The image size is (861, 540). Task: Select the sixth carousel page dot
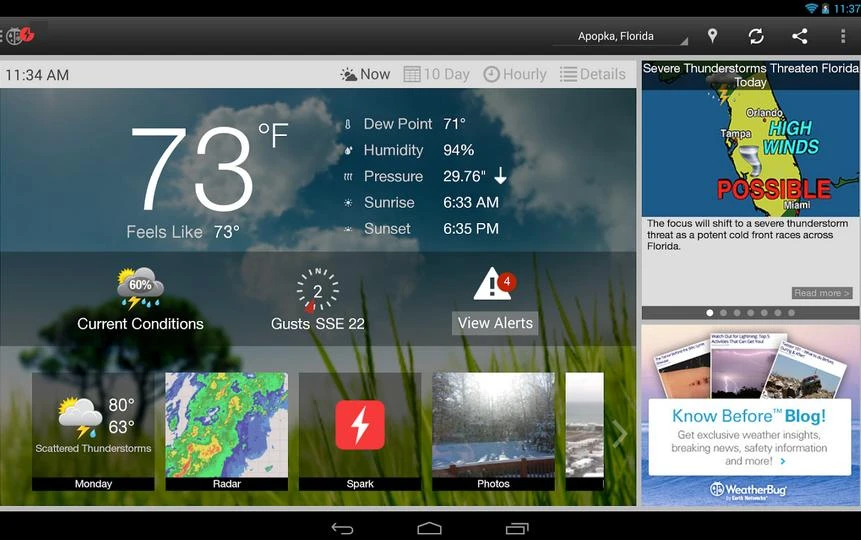(x=778, y=313)
